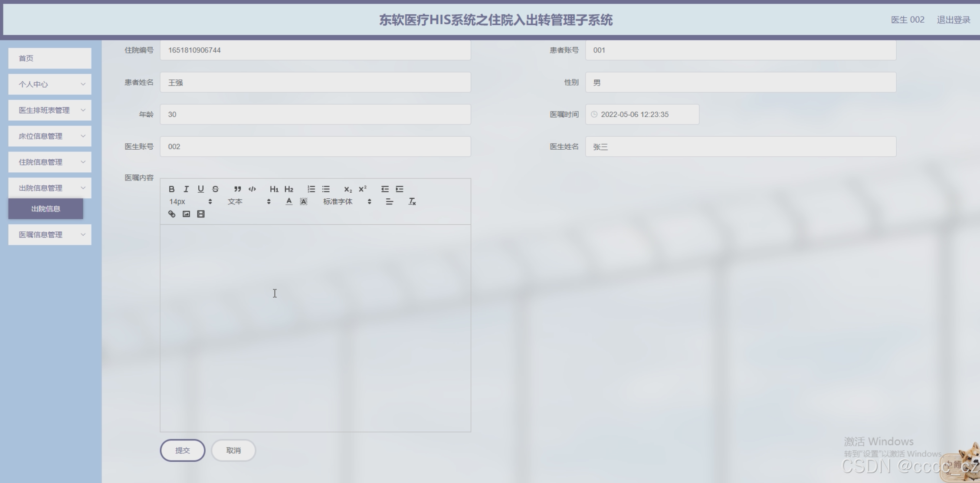Toggle italic formatting in editor
This screenshot has width=980, height=483.
click(186, 189)
